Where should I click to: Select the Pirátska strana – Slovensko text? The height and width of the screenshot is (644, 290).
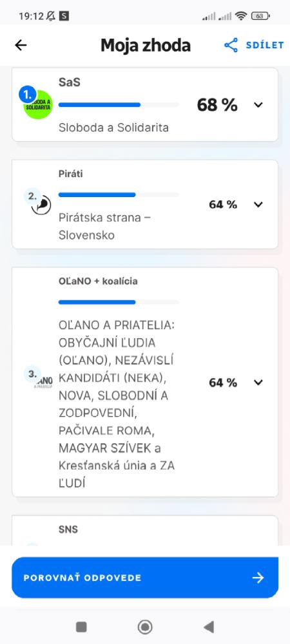click(104, 226)
